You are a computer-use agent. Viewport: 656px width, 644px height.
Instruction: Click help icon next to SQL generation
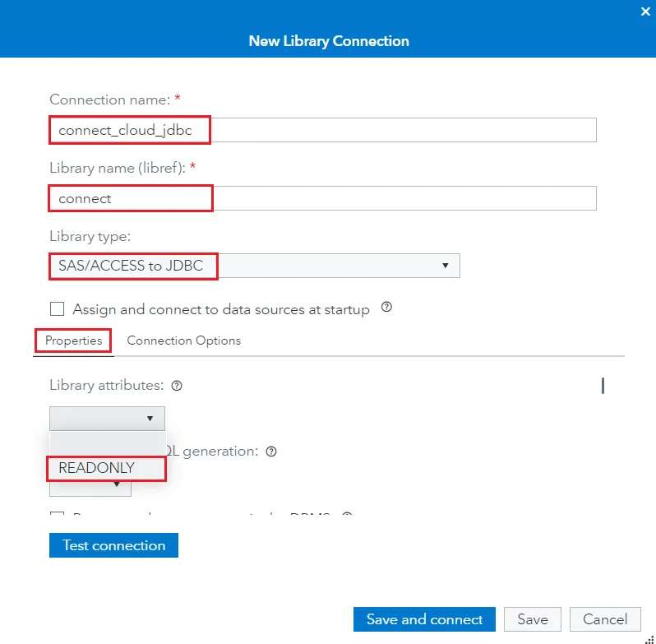point(271,452)
